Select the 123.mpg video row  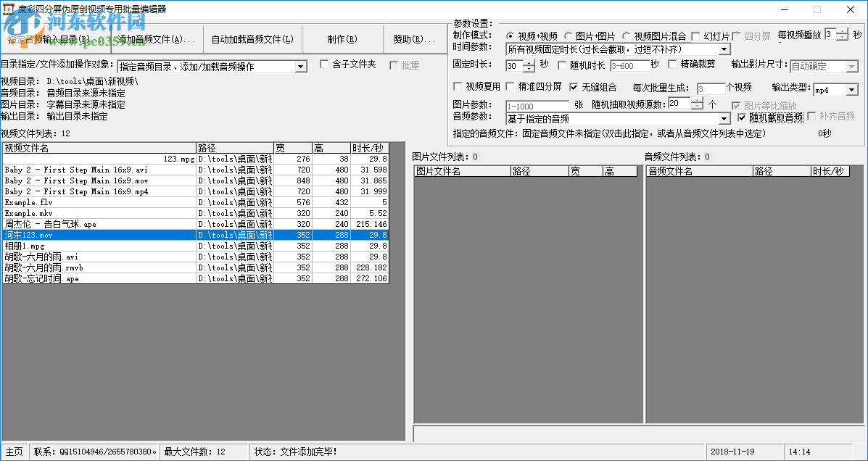point(196,159)
